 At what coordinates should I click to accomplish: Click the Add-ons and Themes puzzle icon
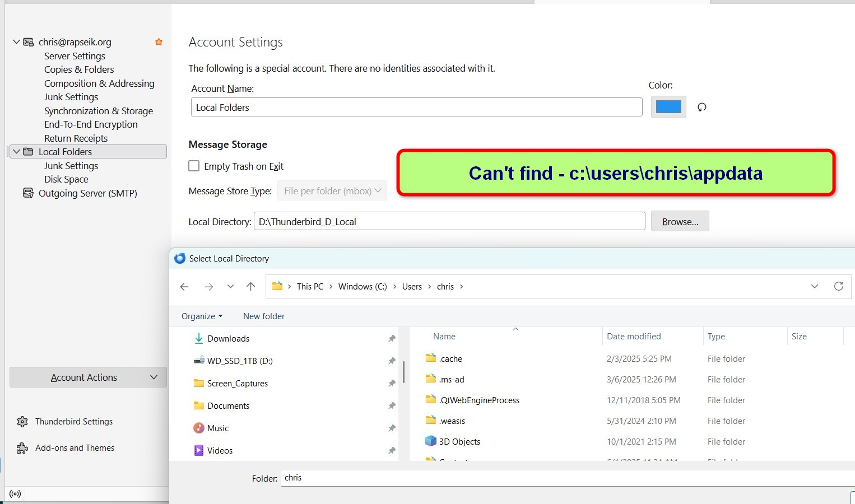click(x=22, y=448)
